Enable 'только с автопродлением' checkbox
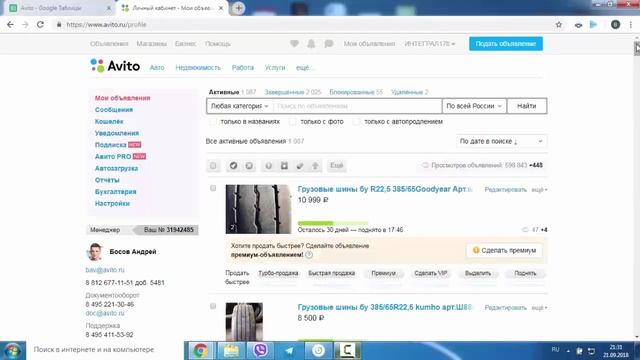Image resolution: width=640 pixels, height=360 pixels. pyautogui.click(x=356, y=122)
